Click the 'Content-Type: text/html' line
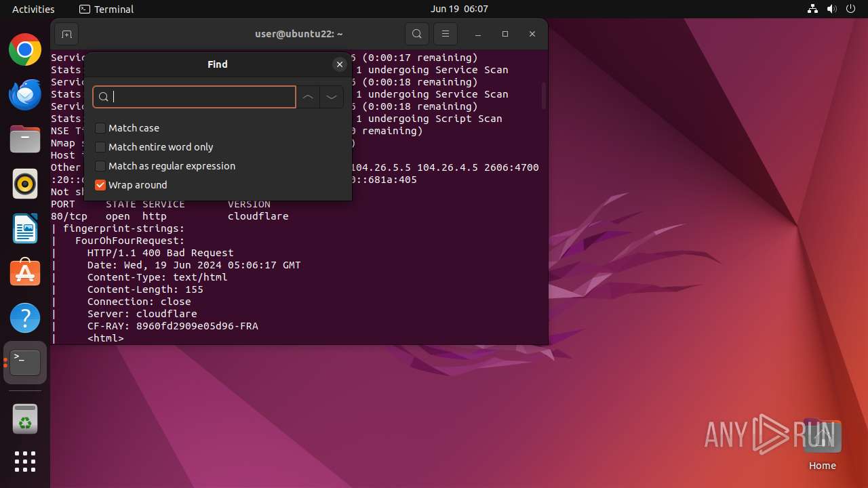The height and width of the screenshot is (488, 868). pos(157,277)
